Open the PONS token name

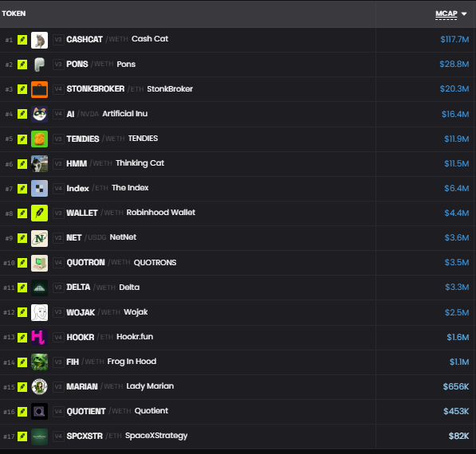tap(77, 65)
